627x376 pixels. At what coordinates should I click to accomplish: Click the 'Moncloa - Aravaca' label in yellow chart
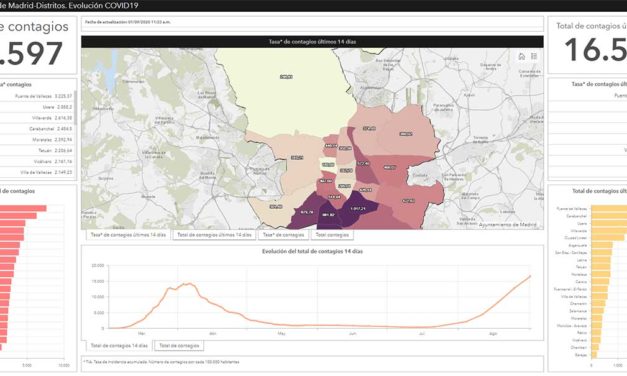(571, 326)
